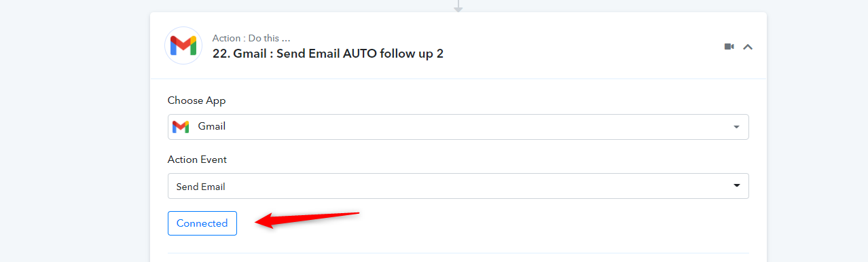Viewport: 868px width, 262px height.
Task: Click the connector arrow above the step card
Action: coord(458,6)
